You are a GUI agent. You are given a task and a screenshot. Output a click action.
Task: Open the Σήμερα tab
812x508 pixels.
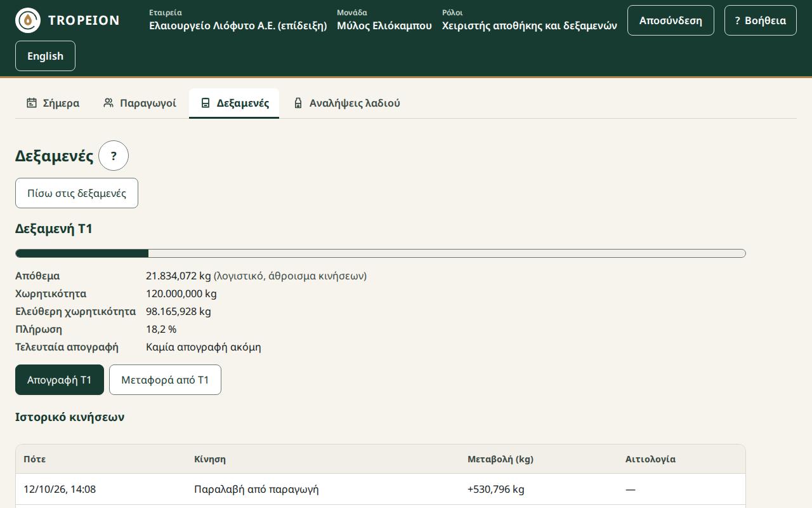53,103
